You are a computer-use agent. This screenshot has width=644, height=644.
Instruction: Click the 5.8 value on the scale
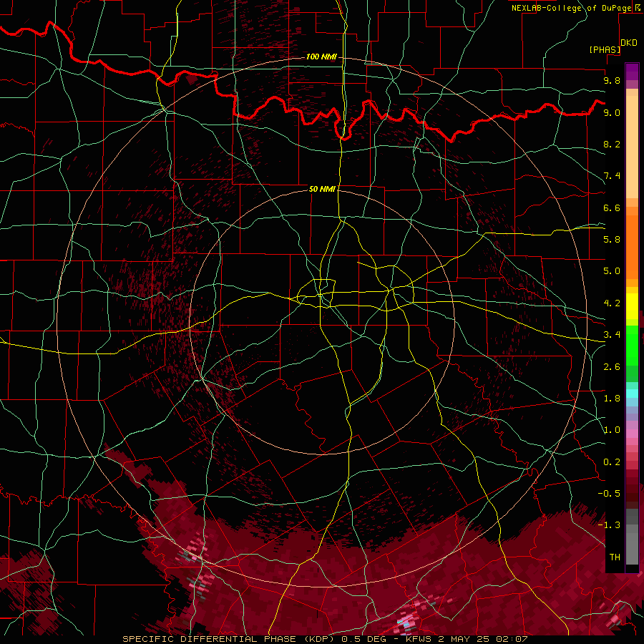point(612,240)
